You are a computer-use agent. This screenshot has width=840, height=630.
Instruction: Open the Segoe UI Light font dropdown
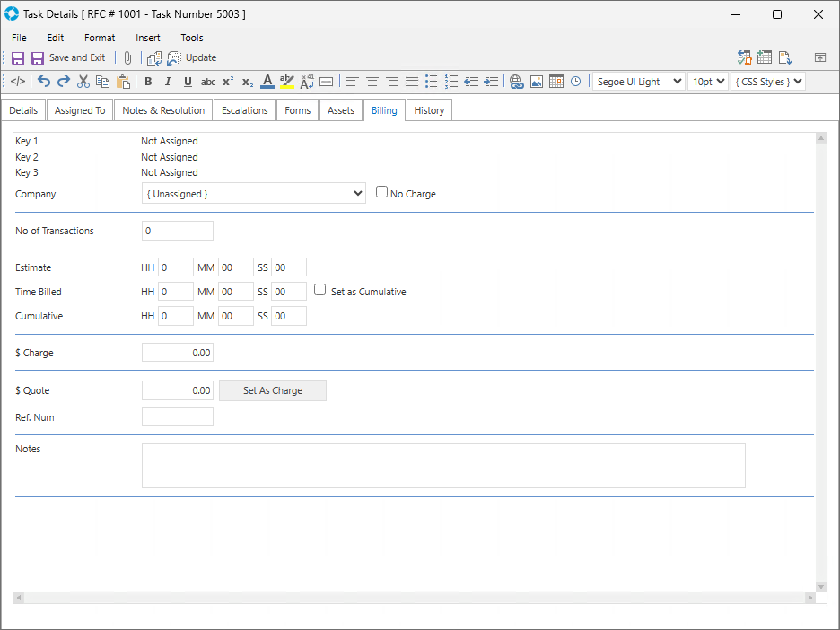[638, 82]
